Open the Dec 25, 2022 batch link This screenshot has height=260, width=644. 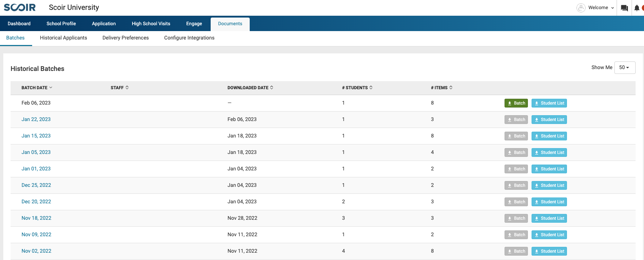point(36,185)
